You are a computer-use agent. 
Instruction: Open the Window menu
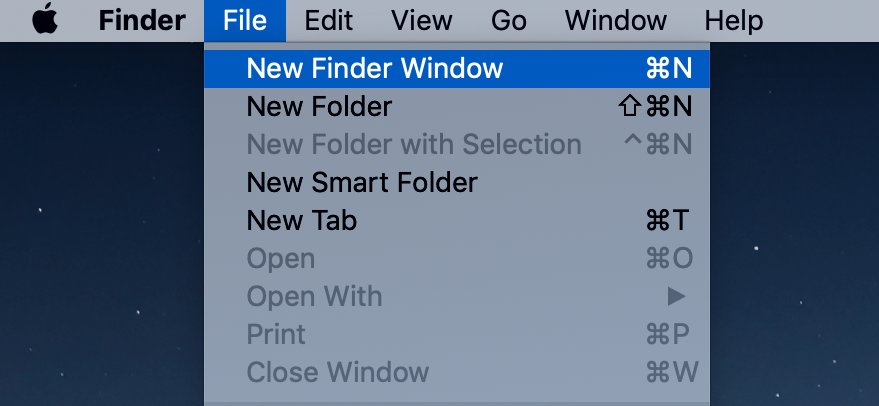tap(616, 21)
